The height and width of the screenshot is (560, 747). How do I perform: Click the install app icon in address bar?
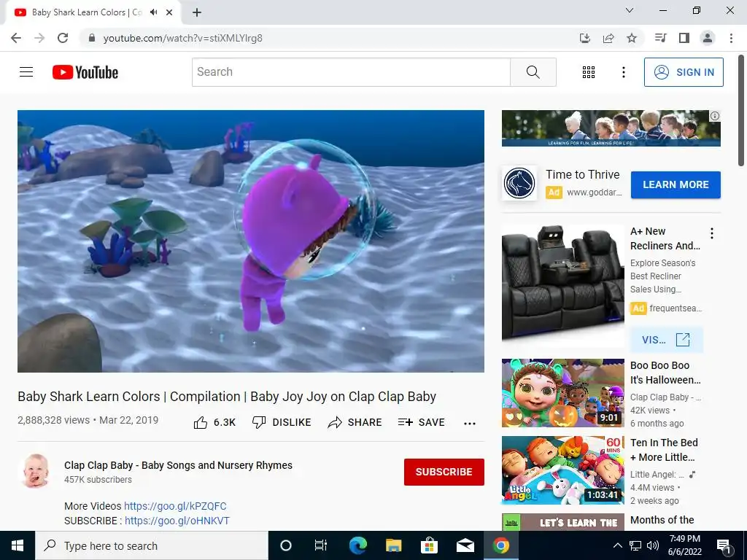pyautogui.click(x=585, y=38)
